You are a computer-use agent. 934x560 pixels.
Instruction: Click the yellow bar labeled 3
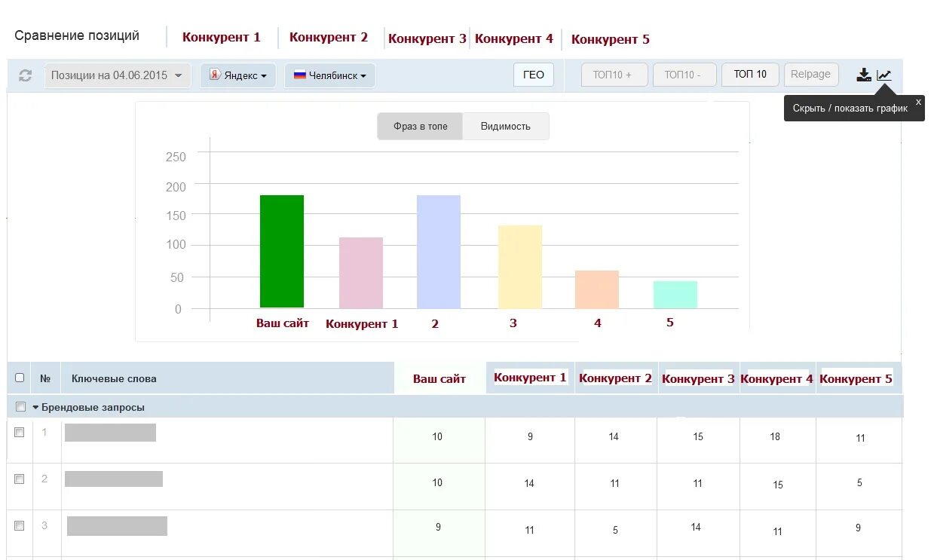520,267
